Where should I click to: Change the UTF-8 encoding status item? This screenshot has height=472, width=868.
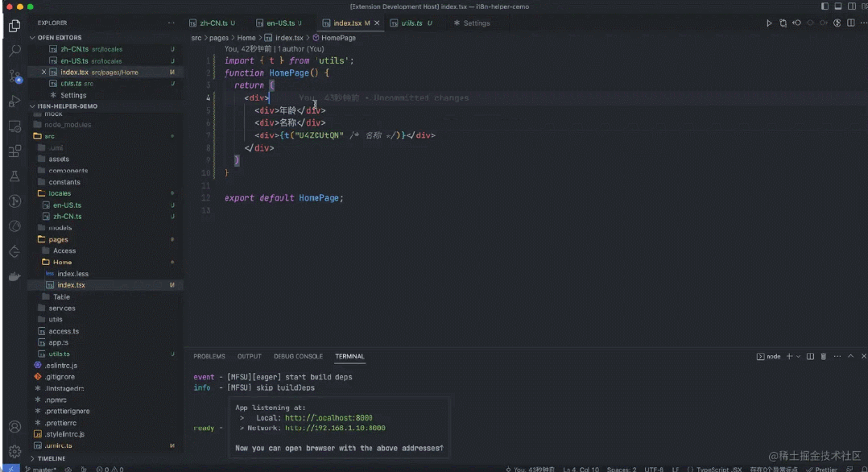tap(654, 469)
